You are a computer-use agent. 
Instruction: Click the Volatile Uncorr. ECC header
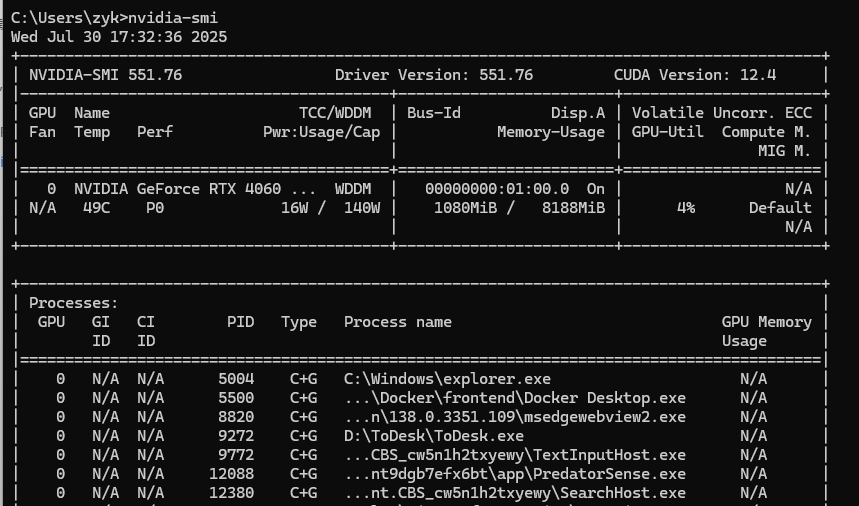click(x=722, y=113)
